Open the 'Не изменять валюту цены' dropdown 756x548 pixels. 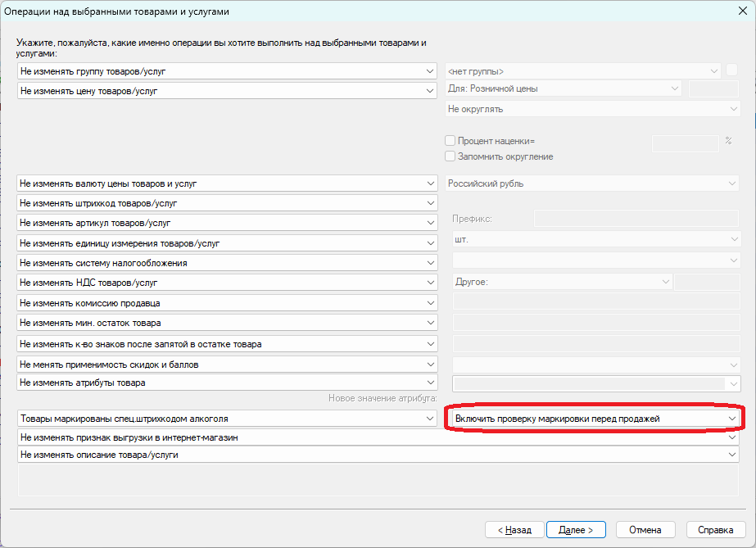227,183
